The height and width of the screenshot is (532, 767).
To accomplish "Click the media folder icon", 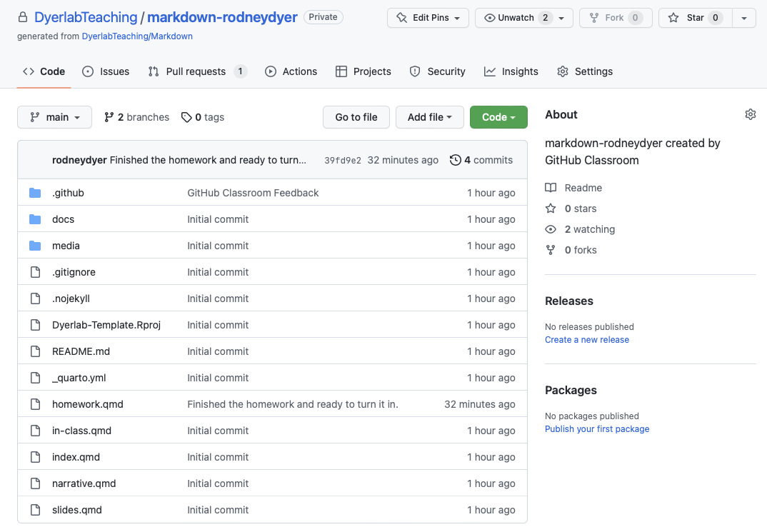I will click(x=35, y=246).
